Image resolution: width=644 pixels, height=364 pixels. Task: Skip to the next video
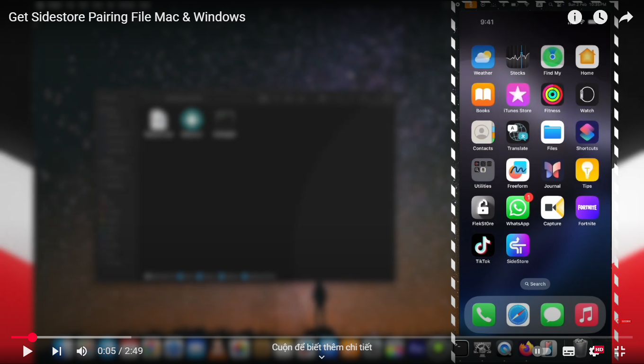coord(57,351)
